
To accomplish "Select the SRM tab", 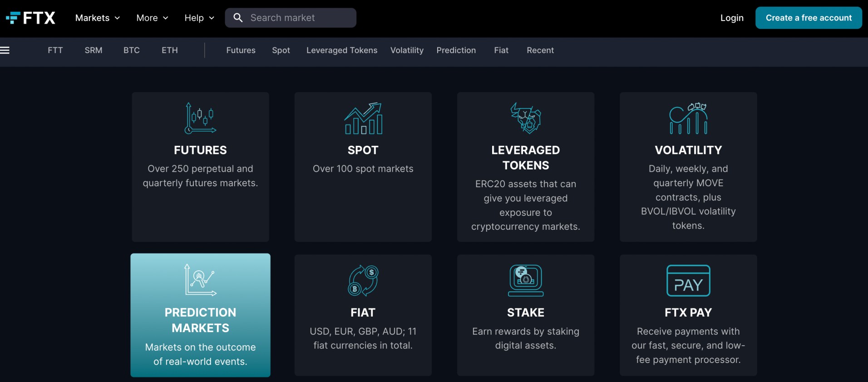I will (94, 50).
